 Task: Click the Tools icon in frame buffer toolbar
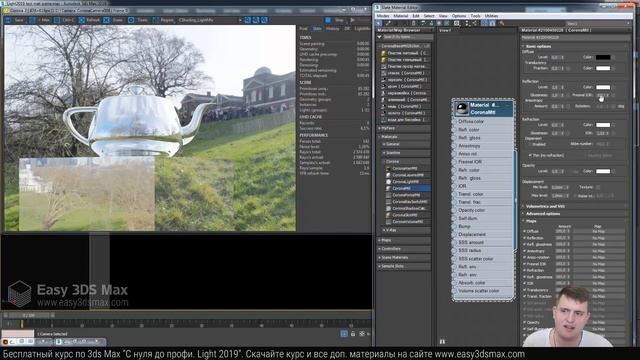click(131, 20)
